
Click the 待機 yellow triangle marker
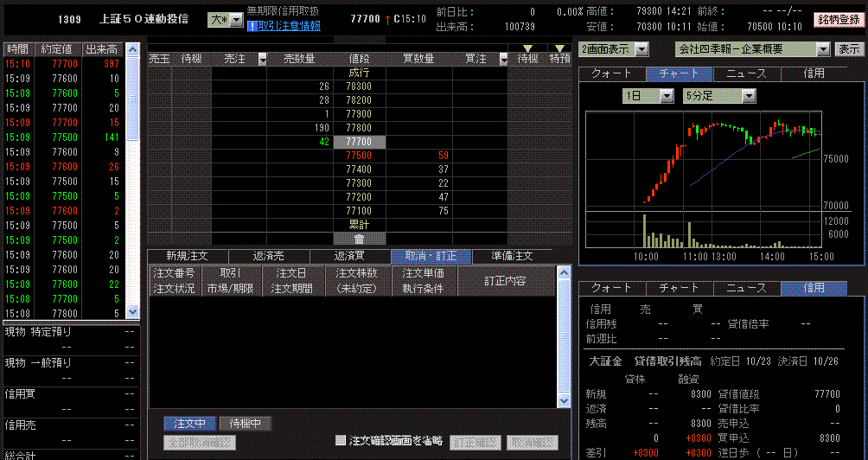(x=527, y=48)
